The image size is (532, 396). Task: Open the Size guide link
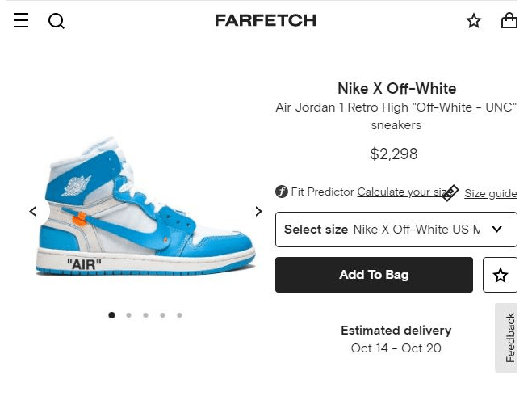click(491, 194)
